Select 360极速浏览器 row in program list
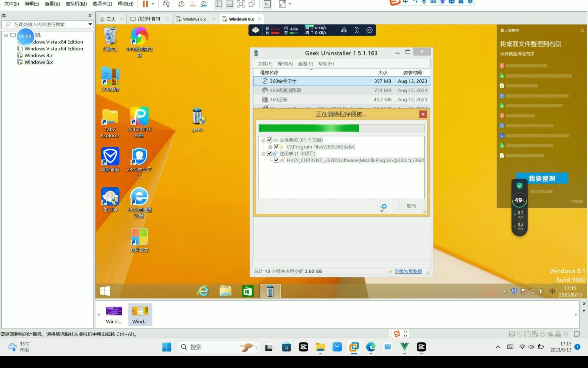588x368 pixels. click(x=342, y=90)
